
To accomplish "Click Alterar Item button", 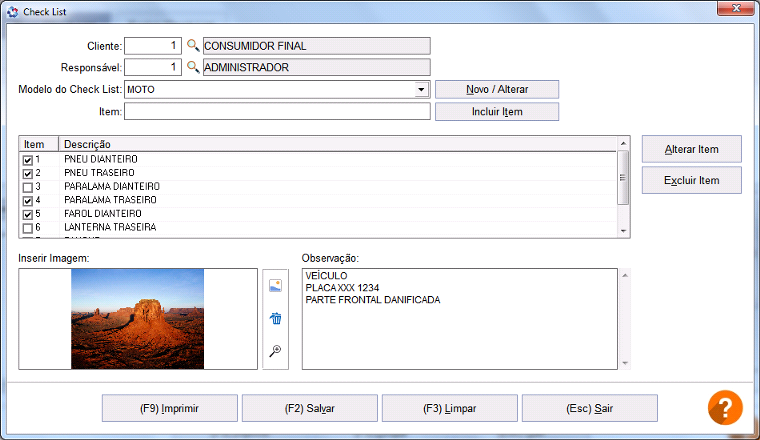I will click(692, 149).
